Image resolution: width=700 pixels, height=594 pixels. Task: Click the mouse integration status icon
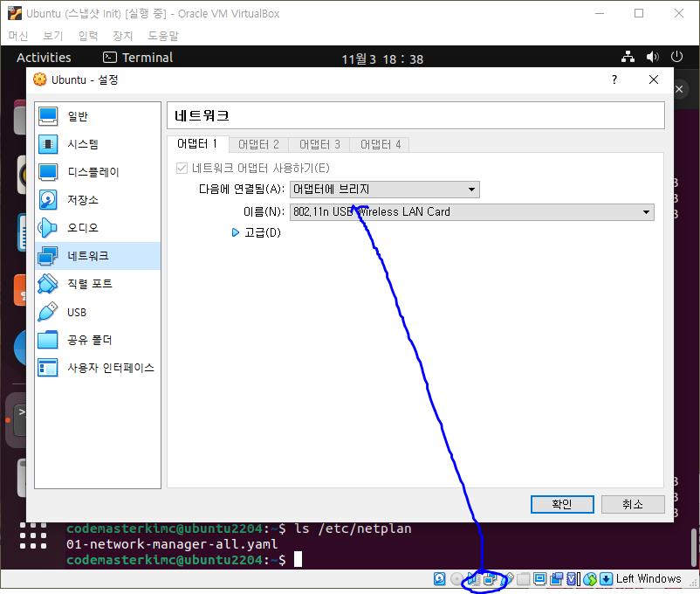(590, 579)
